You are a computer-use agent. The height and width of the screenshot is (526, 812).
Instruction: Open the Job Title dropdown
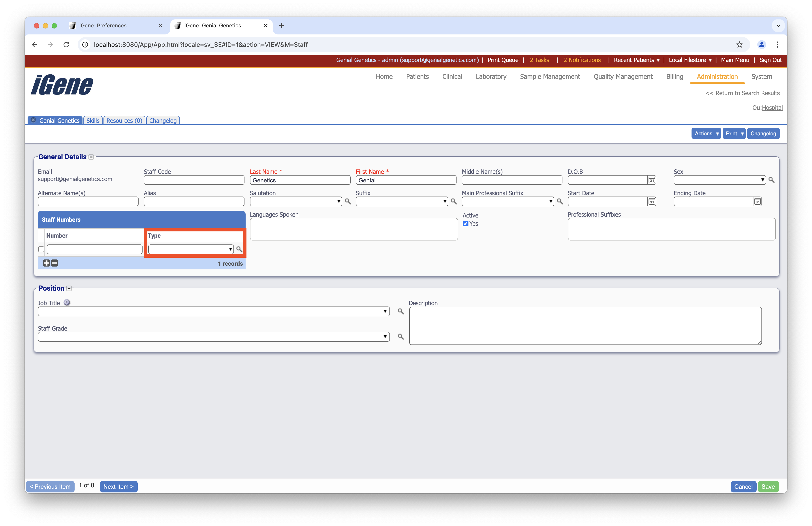point(214,311)
